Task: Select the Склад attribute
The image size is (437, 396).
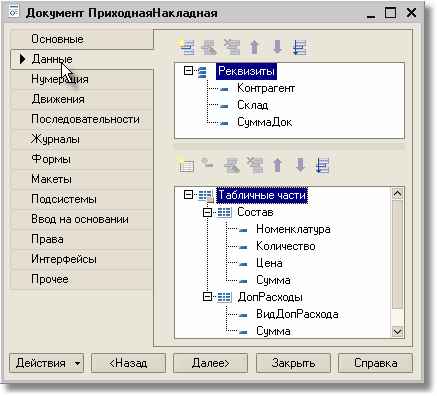Action: (x=253, y=106)
